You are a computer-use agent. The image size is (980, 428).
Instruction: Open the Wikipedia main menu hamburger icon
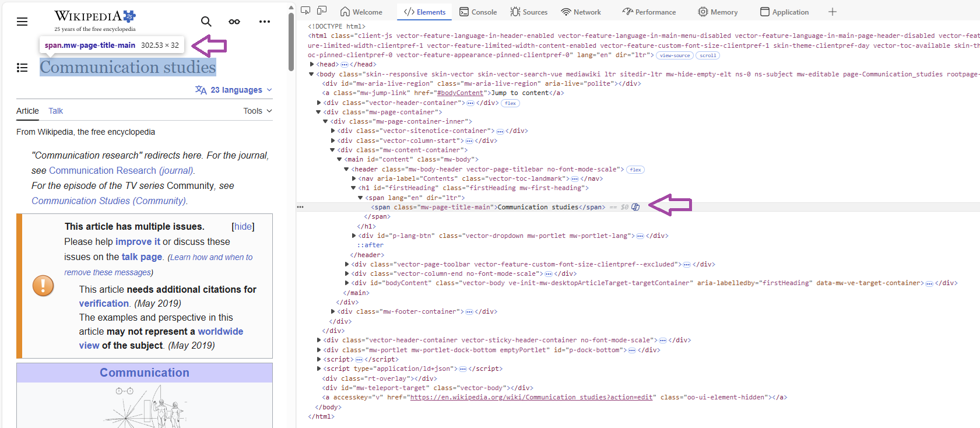pyautogui.click(x=22, y=22)
